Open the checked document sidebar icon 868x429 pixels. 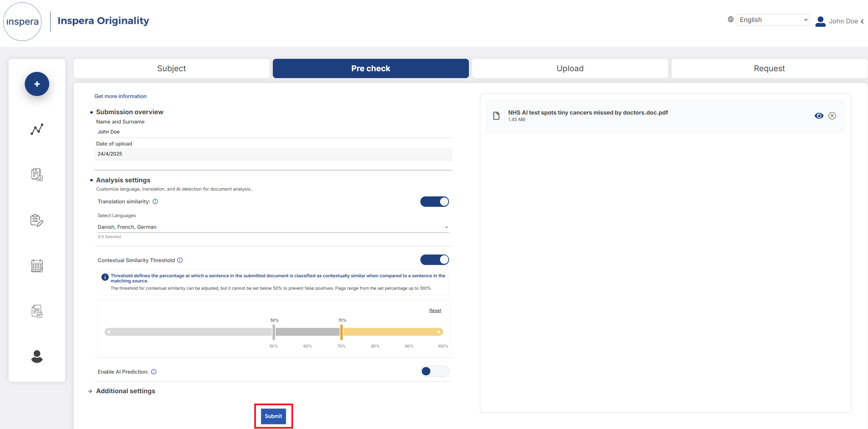coord(37,311)
